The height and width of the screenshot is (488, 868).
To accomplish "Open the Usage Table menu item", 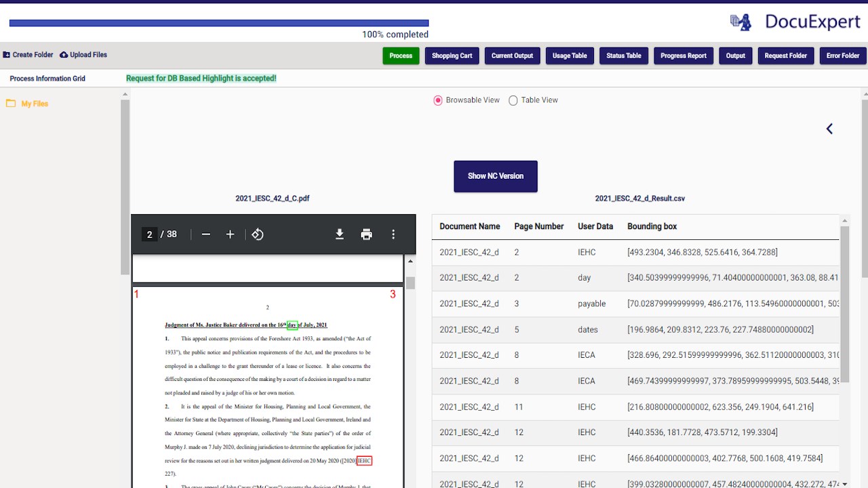I will [570, 56].
